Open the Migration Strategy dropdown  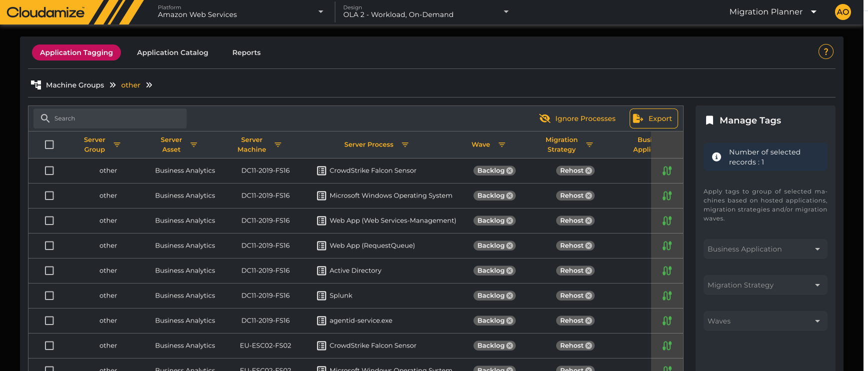tap(765, 285)
